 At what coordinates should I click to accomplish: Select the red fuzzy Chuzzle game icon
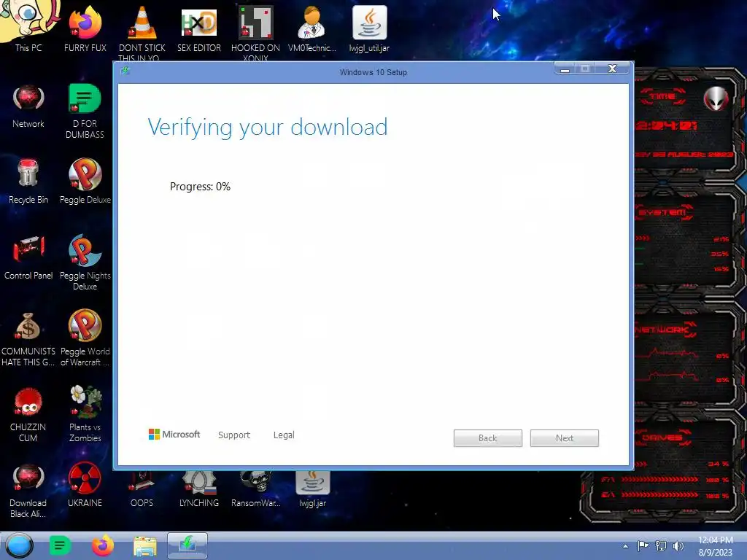(x=28, y=414)
